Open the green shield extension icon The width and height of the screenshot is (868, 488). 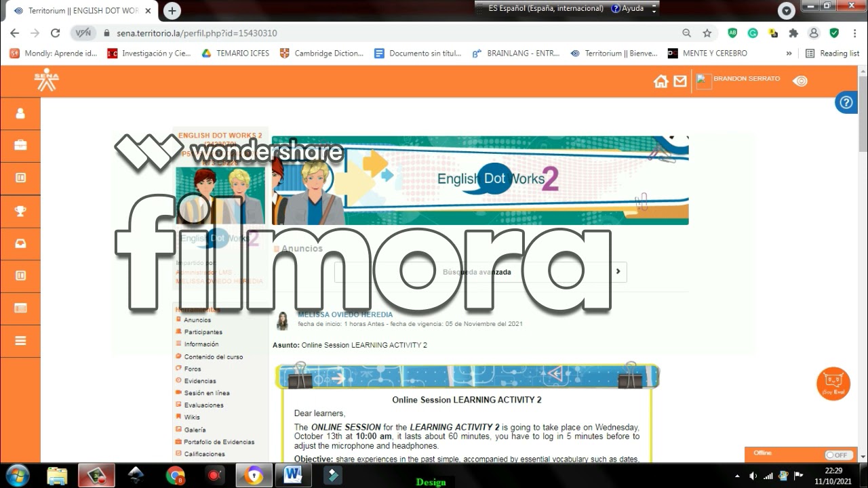[x=834, y=33]
